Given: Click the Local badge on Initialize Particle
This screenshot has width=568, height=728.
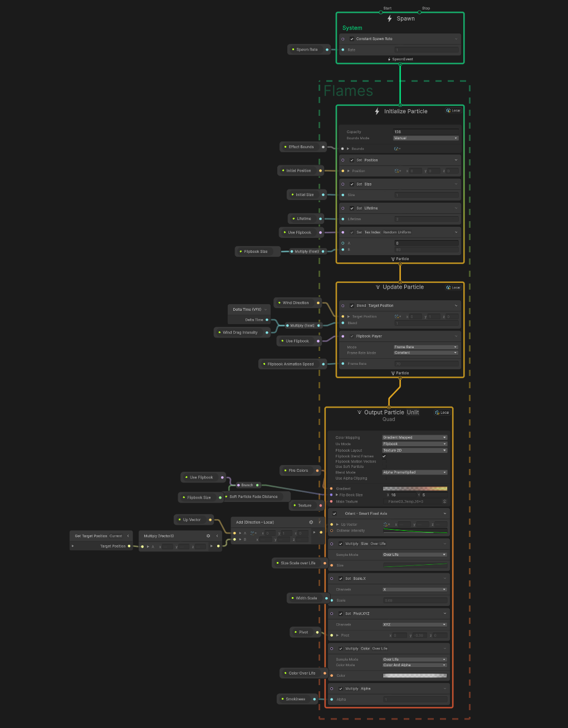Looking at the screenshot, I should [454, 111].
